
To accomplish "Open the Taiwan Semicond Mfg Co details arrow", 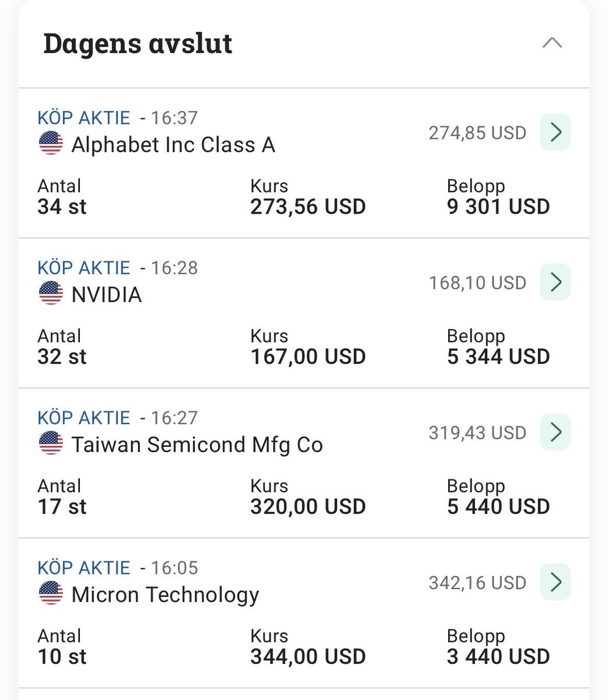I will pyautogui.click(x=555, y=432).
